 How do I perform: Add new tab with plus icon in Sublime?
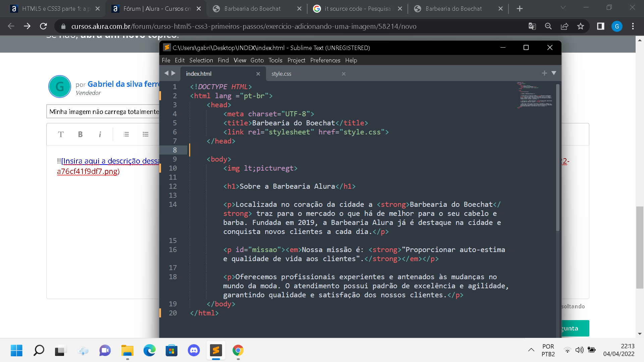(544, 73)
